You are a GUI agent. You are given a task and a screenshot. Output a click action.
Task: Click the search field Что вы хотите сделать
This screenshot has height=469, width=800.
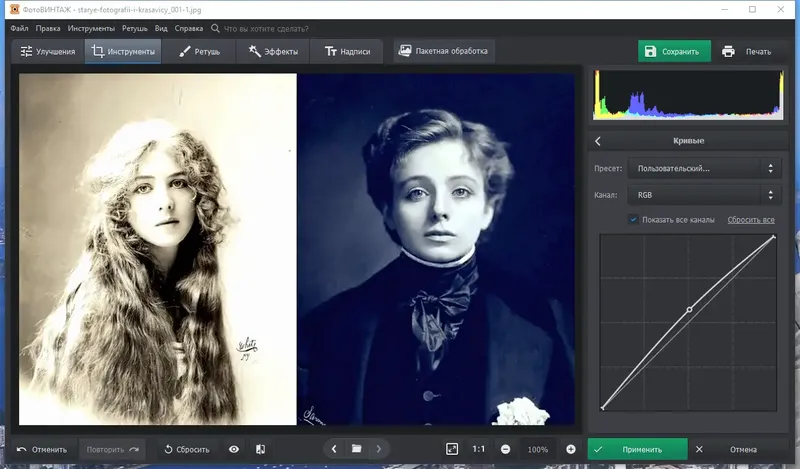click(265, 29)
